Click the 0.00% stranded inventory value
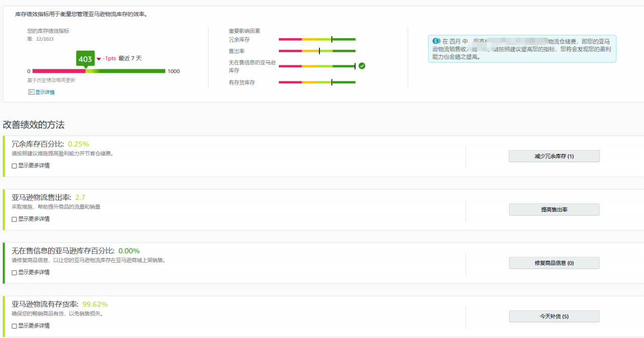 pos(129,251)
